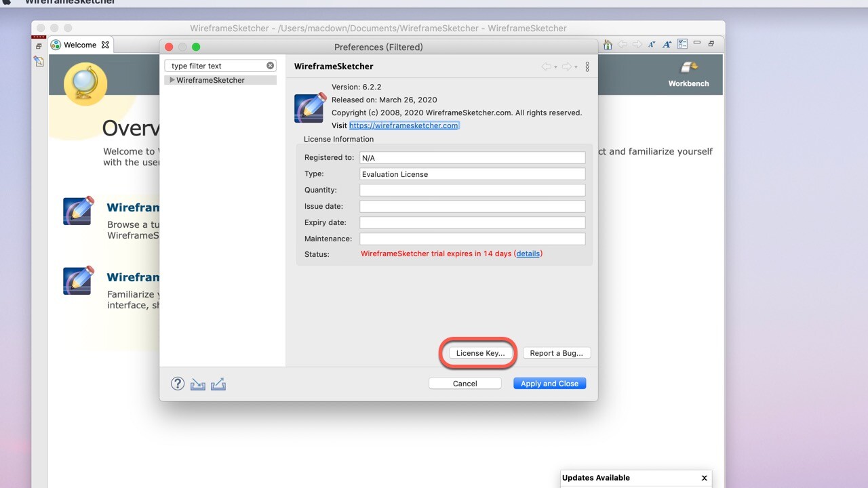Image resolution: width=868 pixels, height=488 pixels.
Task: Click the Type field Evaluation License
Action: click(x=472, y=174)
